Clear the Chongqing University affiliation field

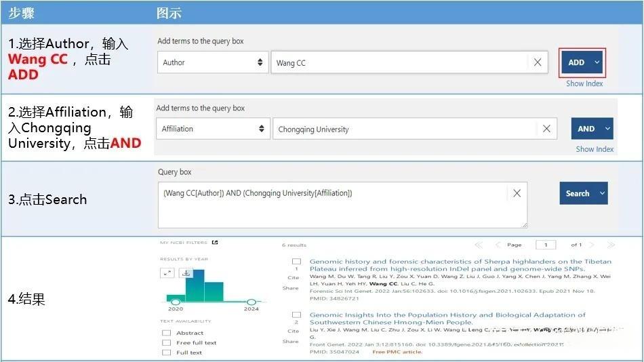point(546,129)
